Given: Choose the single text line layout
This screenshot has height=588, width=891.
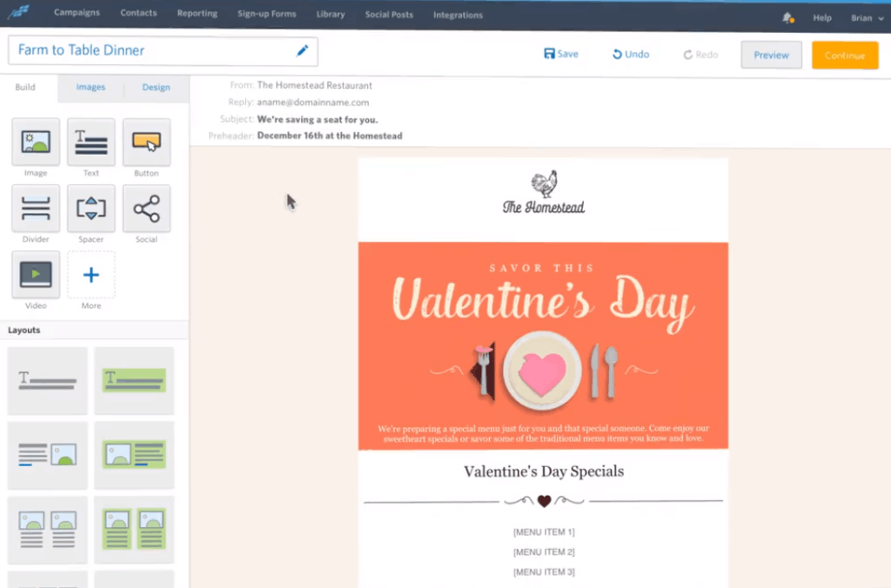Looking at the screenshot, I should pyautogui.click(x=48, y=381).
